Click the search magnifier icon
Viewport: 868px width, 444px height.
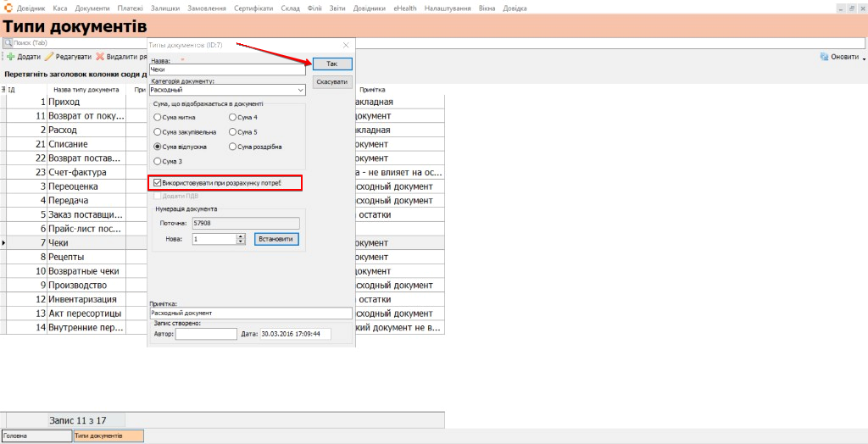[x=8, y=42]
